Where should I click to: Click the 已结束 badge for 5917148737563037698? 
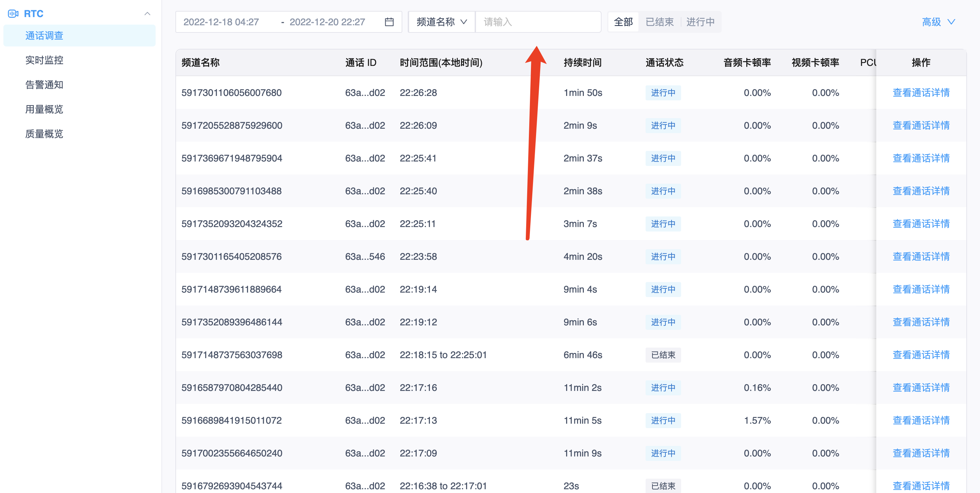pyautogui.click(x=663, y=355)
